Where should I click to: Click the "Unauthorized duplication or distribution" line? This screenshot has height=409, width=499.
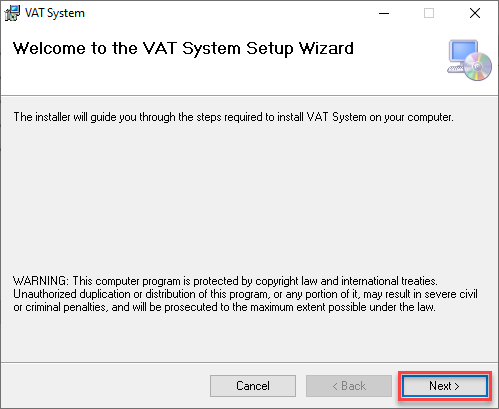pos(245,294)
